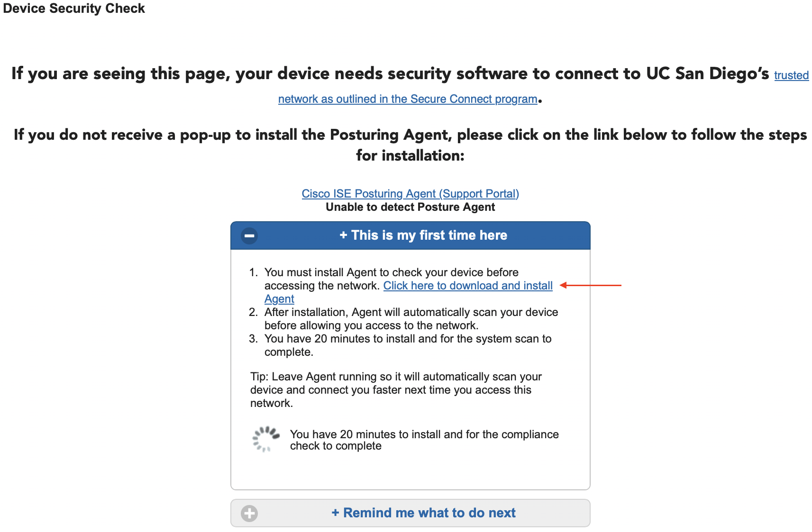This screenshot has width=812, height=532.
Task: Click the plus icon beside Remind me what to do next
Action: (x=249, y=513)
